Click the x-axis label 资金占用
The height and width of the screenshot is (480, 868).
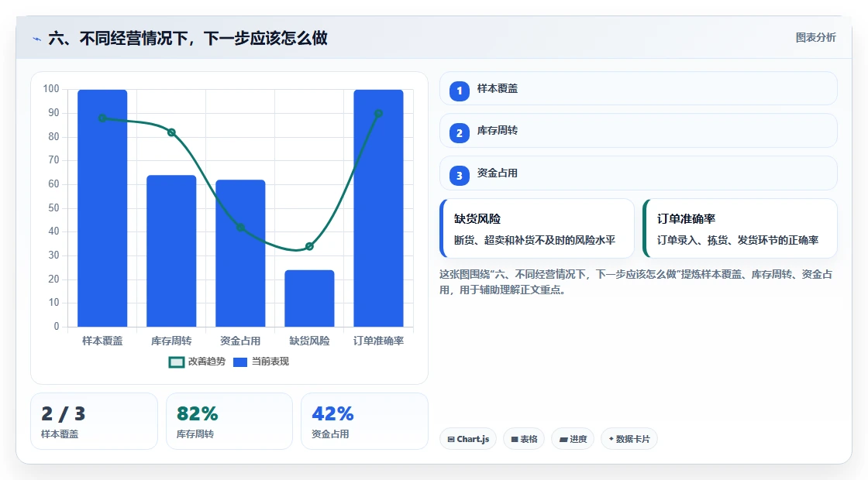[x=240, y=341]
